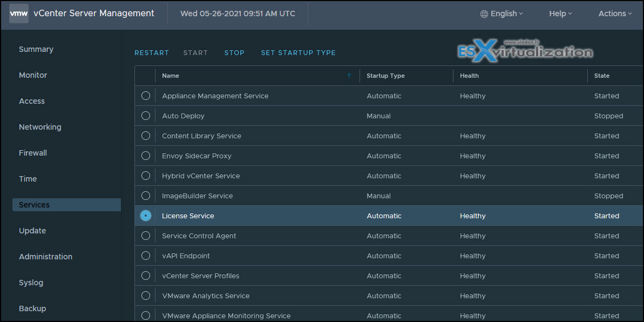Select Hybrid vCenter Service radio button
The height and width of the screenshot is (322, 644).
point(146,176)
